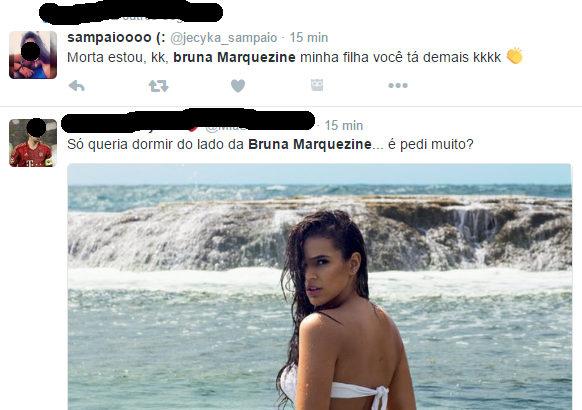The height and width of the screenshot is (410, 582).
Task: Click the sampaioooo display name
Action: point(116,37)
